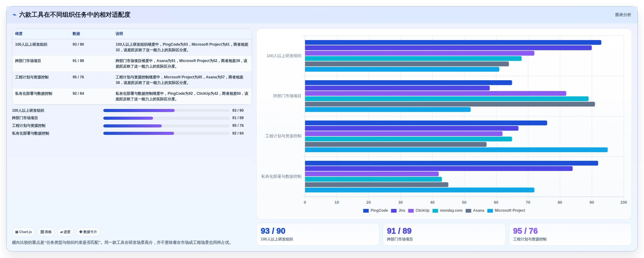The height and width of the screenshot is (258, 644).
Task: Click description mentioning Asana为91 and Microsoft Project为52
Action: coord(182,64)
